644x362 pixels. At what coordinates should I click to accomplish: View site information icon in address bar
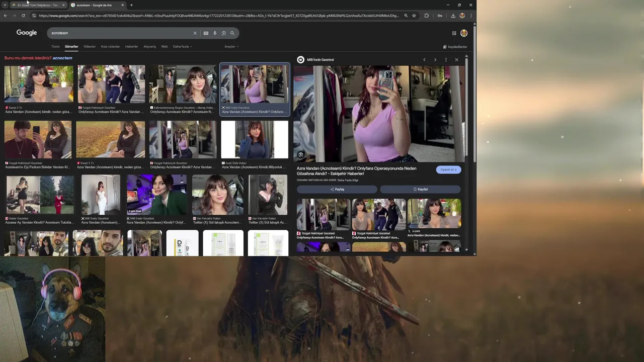[x=34, y=16]
